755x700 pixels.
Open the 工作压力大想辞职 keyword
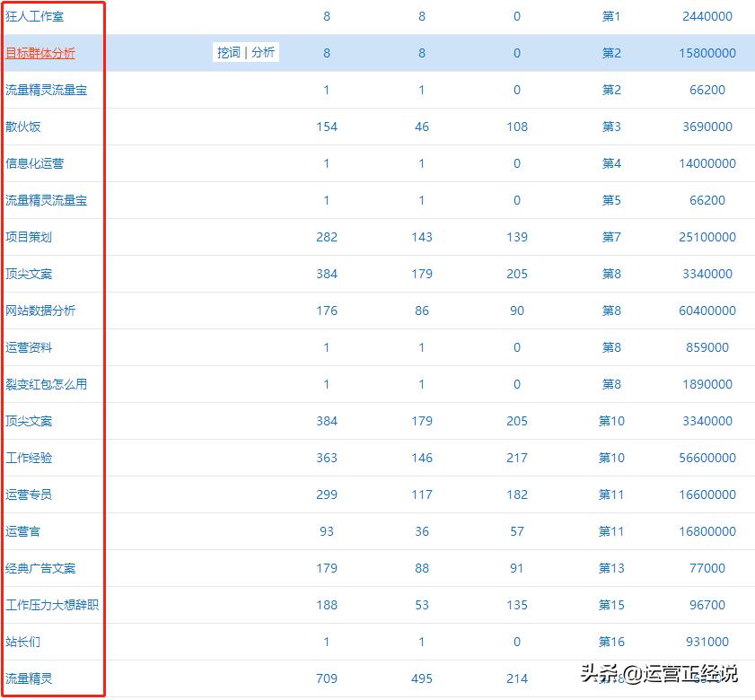pos(51,605)
